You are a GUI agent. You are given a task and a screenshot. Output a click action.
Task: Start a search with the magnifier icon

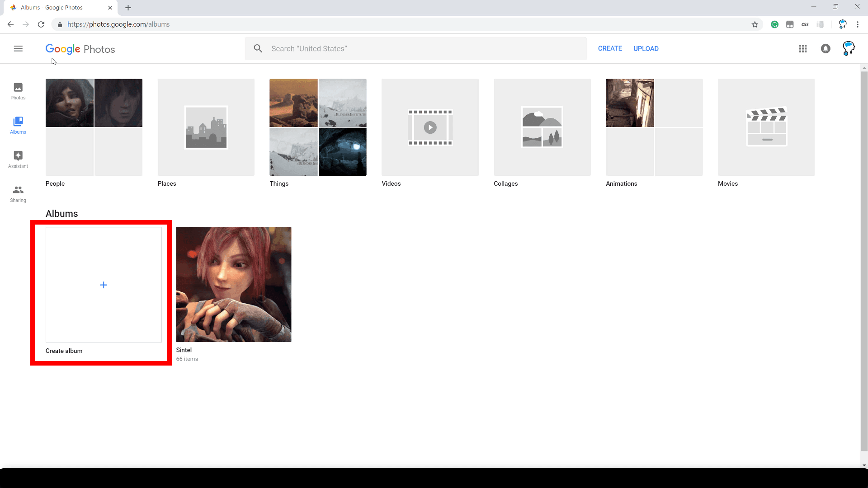[x=258, y=48]
